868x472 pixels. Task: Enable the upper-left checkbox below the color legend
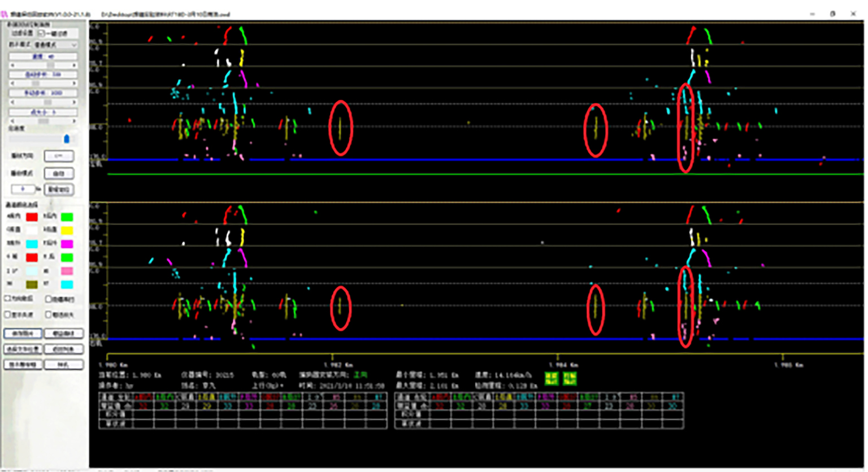8,299
